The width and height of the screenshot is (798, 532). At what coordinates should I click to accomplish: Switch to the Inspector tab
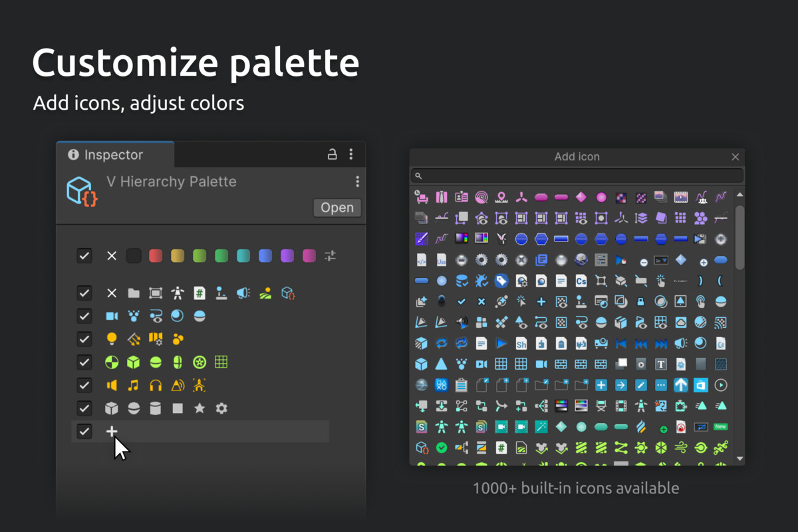click(114, 155)
